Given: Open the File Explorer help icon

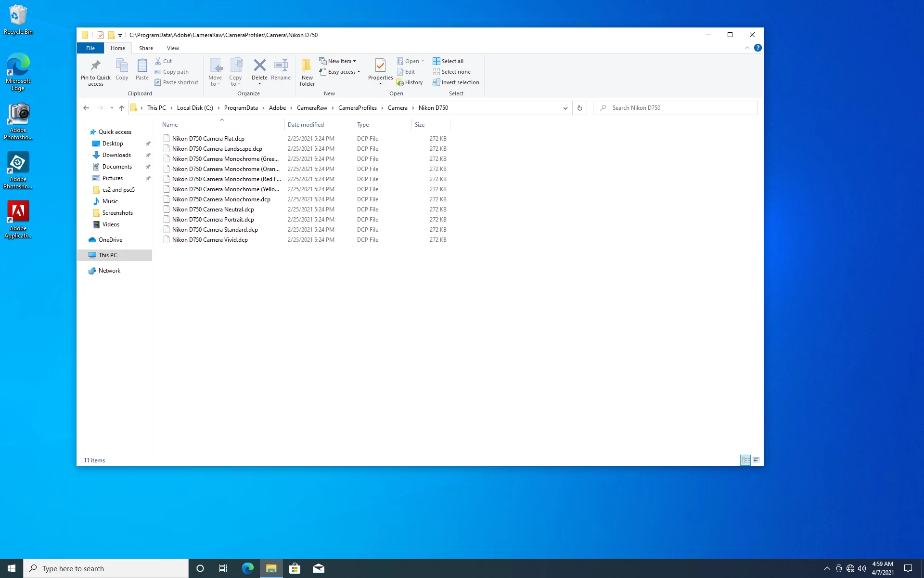Looking at the screenshot, I should (757, 48).
